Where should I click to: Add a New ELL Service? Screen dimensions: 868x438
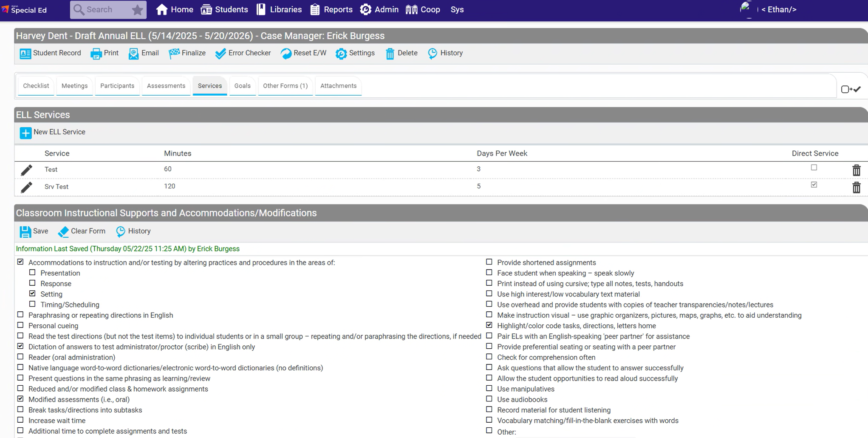click(x=25, y=133)
